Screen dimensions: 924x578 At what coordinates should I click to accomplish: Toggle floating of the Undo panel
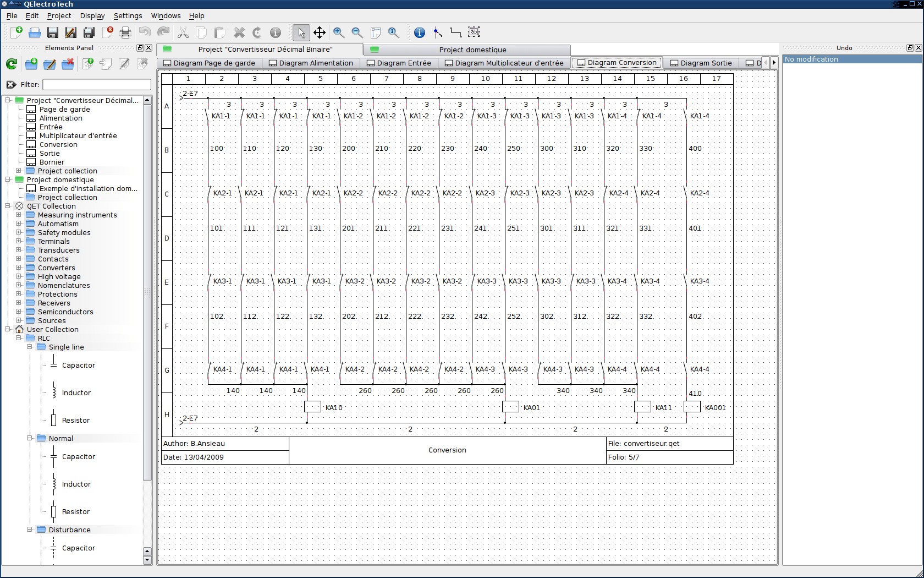[x=910, y=48]
